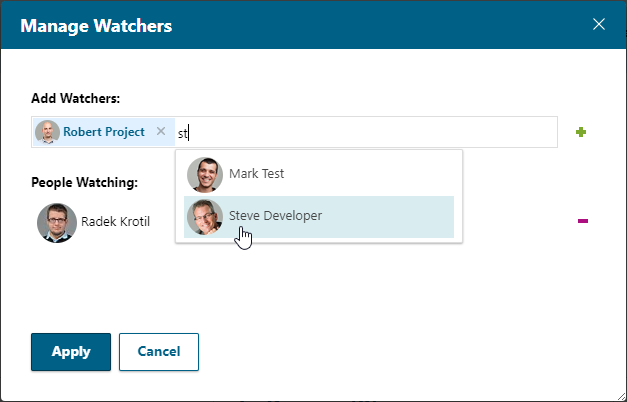This screenshot has height=402, width=627.
Task: Click Robert Project's small avatar in the chip
Action: click(47, 132)
